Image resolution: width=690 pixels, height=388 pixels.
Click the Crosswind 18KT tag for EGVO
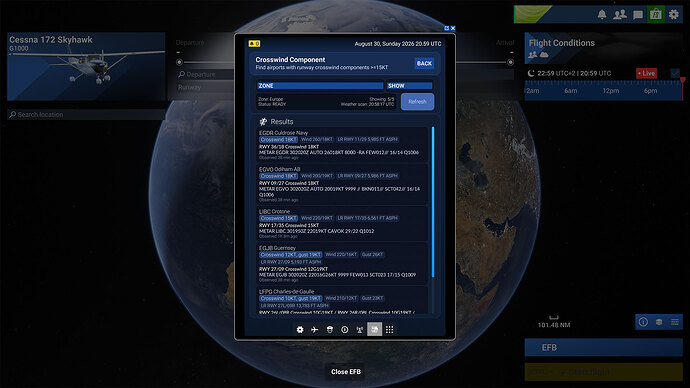pos(279,176)
